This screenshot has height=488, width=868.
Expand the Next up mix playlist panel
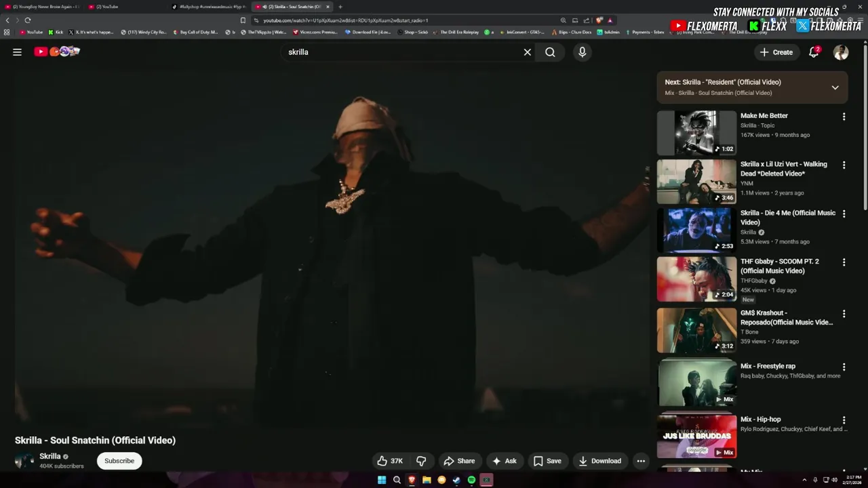point(835,87)
